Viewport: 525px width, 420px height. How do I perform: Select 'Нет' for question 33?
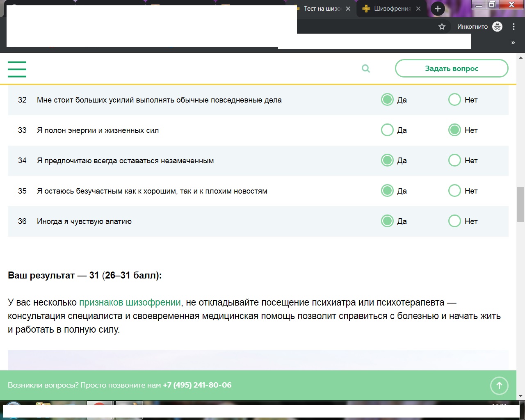(x=454, y=130)
